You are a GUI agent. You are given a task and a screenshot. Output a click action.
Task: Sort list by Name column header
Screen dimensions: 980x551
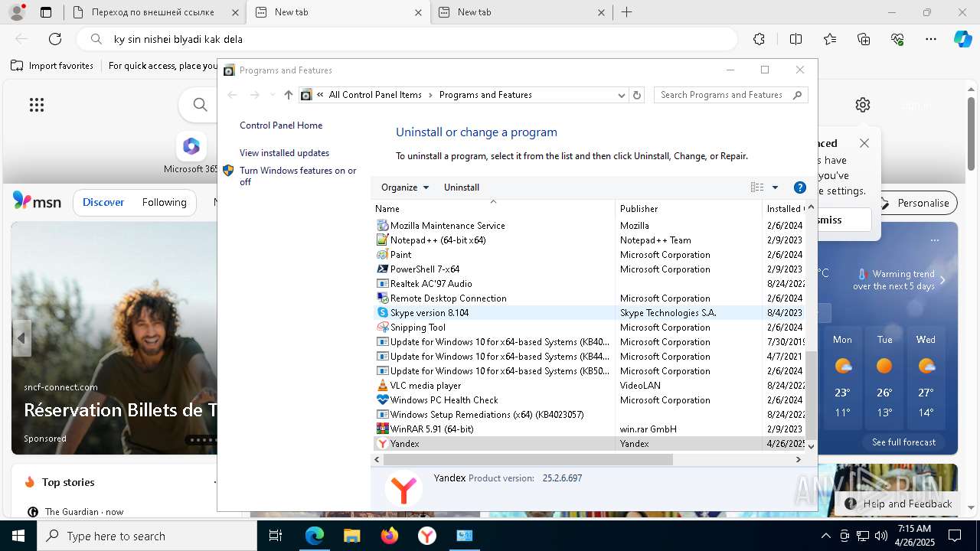(x=494, y=208)
